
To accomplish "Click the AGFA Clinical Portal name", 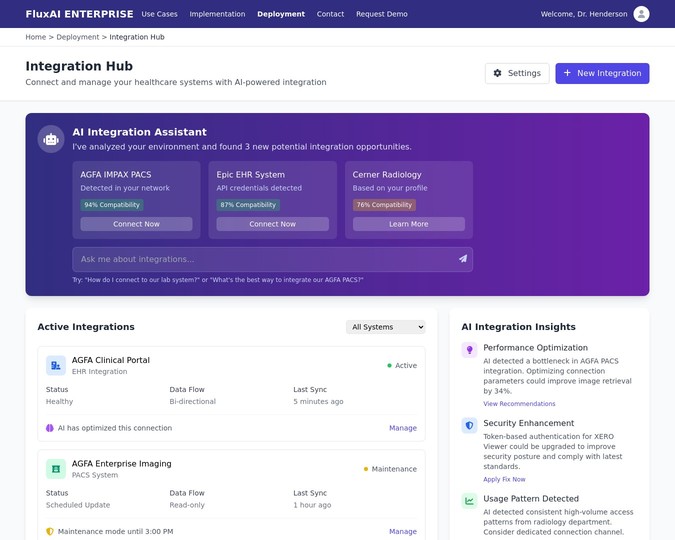I will (x=111, y=360).
